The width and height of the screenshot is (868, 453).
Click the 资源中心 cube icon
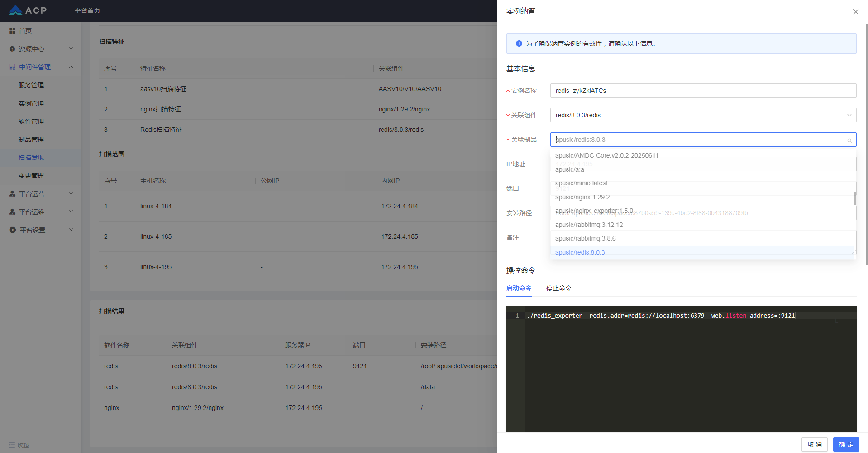[12, 49]
